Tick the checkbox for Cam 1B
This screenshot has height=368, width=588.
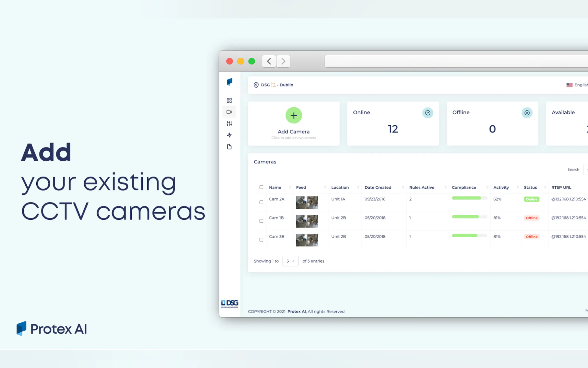coord(261,221)
